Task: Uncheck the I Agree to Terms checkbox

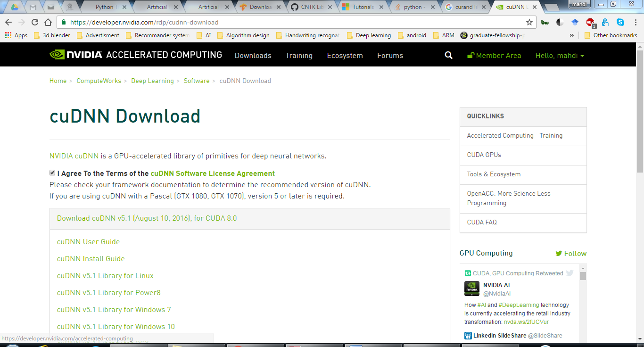Action: click(x=52, y=173)
